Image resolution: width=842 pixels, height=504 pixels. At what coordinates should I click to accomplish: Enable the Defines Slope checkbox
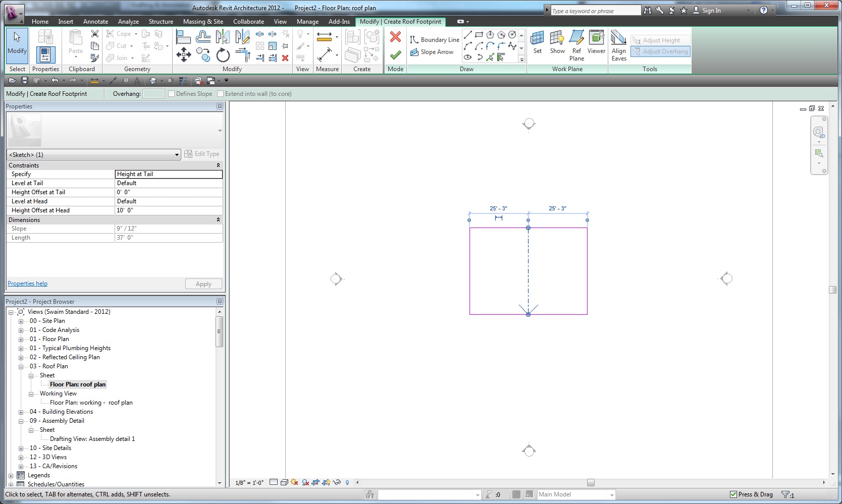172,94
